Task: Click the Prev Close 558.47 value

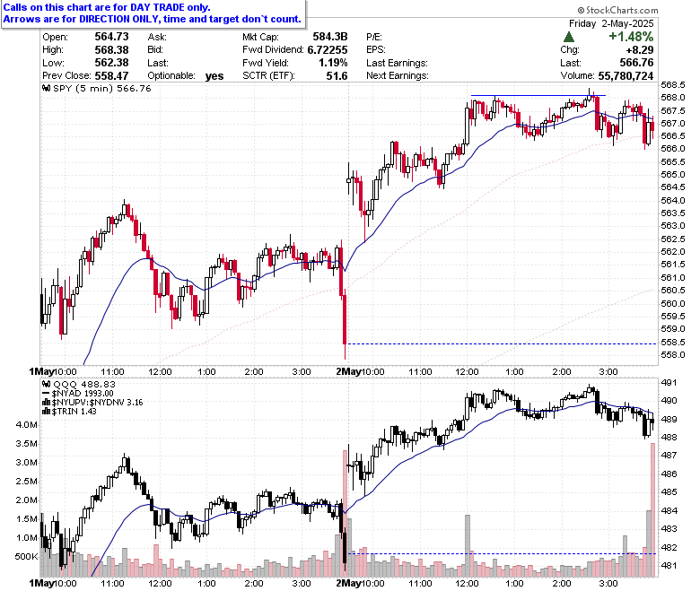Action: 111,76
